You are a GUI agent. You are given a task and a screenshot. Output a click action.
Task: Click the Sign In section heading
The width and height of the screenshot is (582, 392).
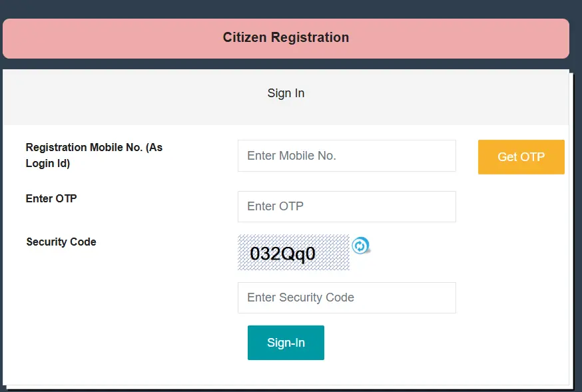(x=286, y=93)
